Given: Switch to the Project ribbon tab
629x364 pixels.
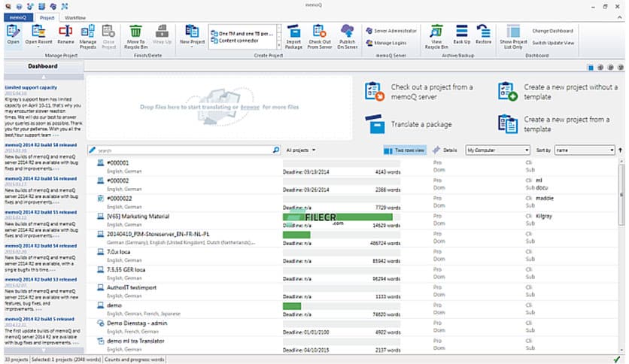Looking at the screenshot, I should coord(47,17).
